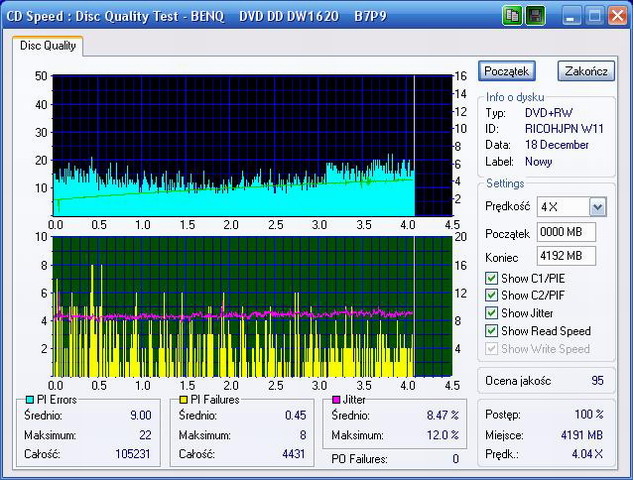This screenshot has width=633, height=480.
Task: Click the Label value Nowy
Action: point(539,161)
